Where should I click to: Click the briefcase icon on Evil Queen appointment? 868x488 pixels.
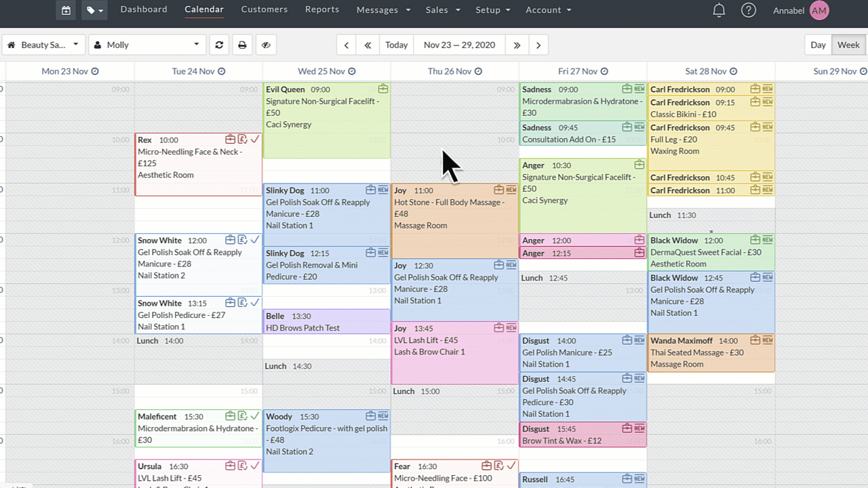pyautogui.click(x=383, y=89)
